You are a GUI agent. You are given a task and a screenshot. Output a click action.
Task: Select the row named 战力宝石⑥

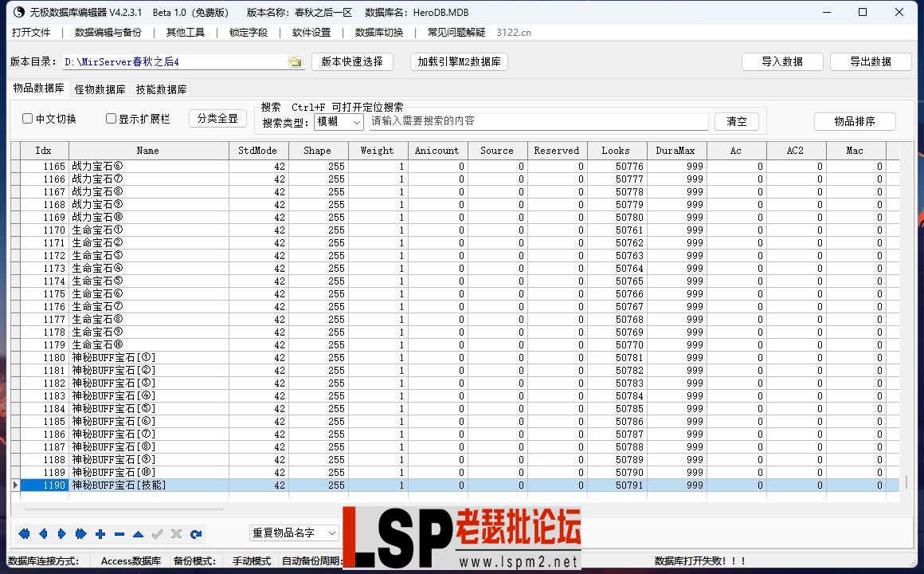(455, 167)
